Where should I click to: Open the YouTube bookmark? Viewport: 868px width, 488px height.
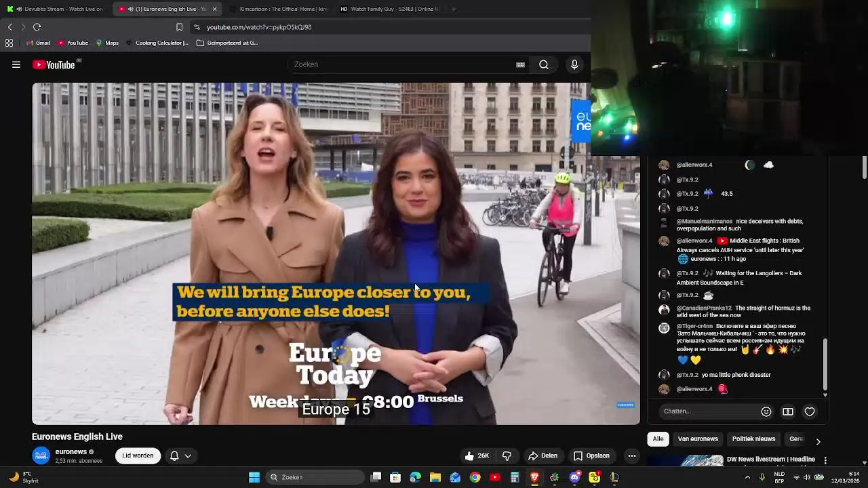(x=73, y=43)
